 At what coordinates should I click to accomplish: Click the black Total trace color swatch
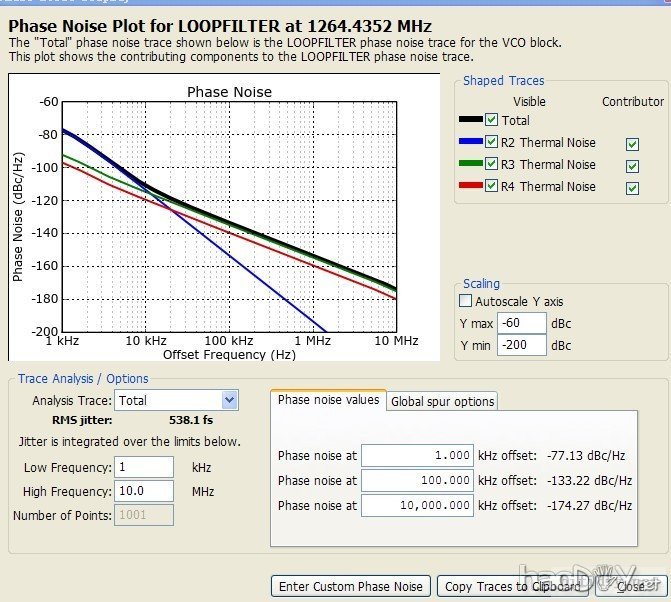(469, 120)
